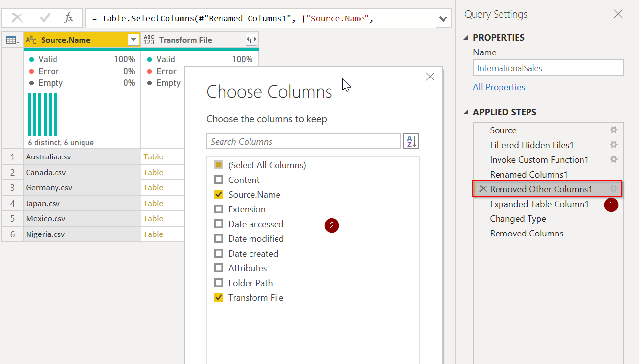Expand the formula bar with chevron
Image resolution: width=639 pixels, height=364 pixels.
pyautogui.click(x=443, y=19)
